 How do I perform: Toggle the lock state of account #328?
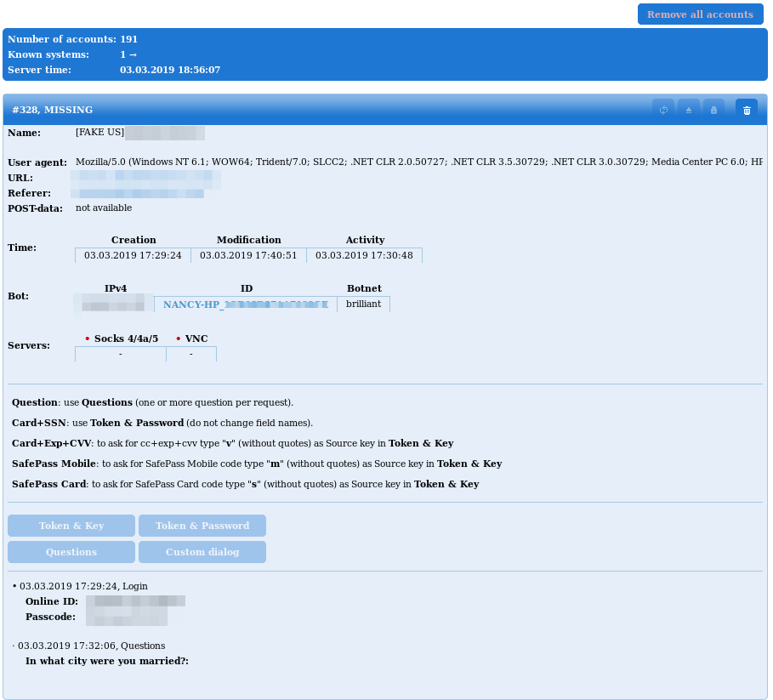713,110
